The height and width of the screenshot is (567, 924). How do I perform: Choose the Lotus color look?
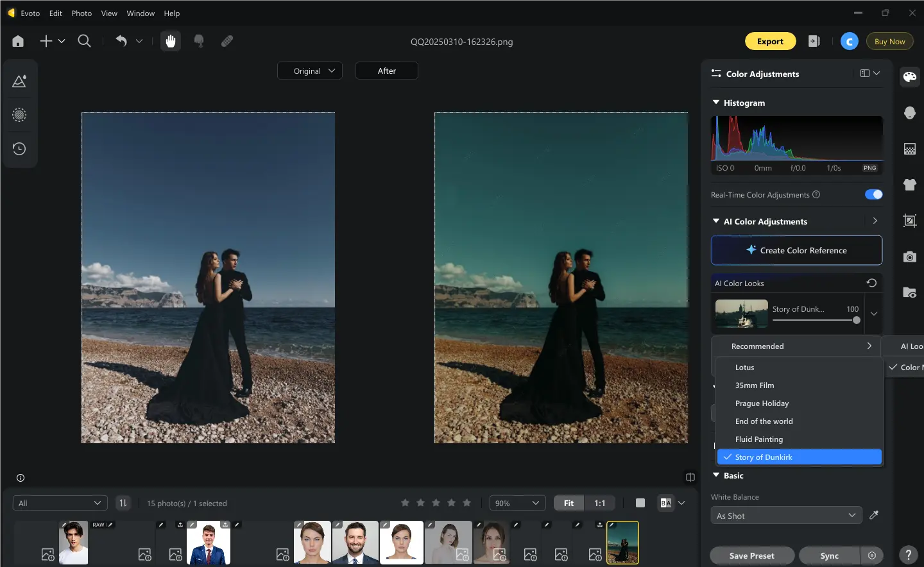(800, 368)
